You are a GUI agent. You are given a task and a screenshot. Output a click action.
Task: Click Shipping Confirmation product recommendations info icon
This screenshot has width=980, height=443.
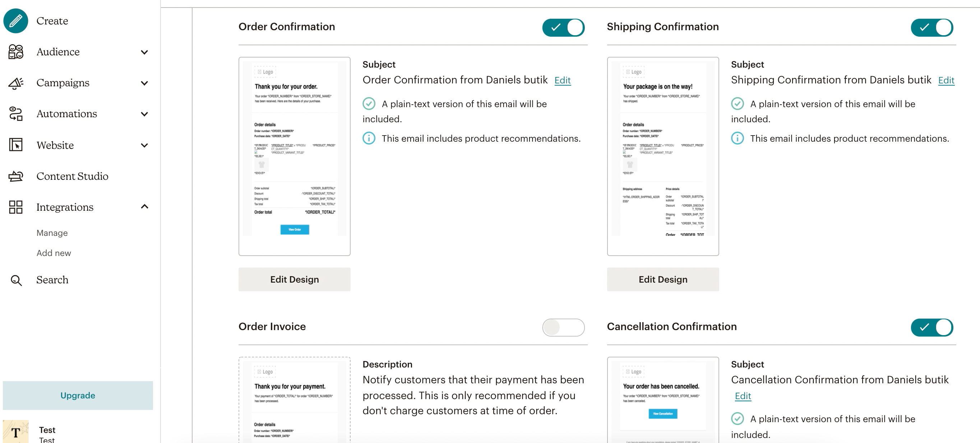click(x=737, y=138)
